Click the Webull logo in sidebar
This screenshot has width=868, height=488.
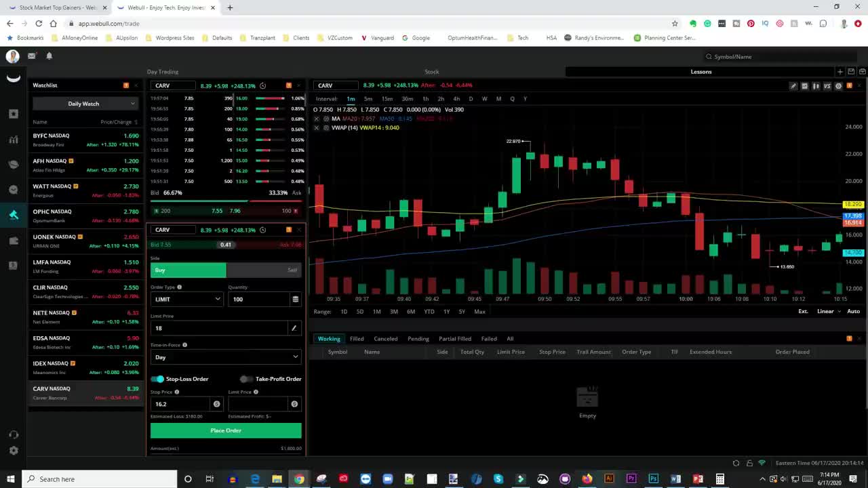click(x=13, y=79)
